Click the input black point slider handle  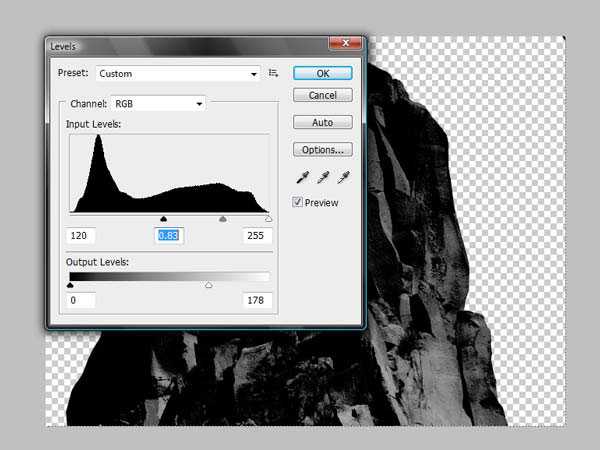click(163, 219)
